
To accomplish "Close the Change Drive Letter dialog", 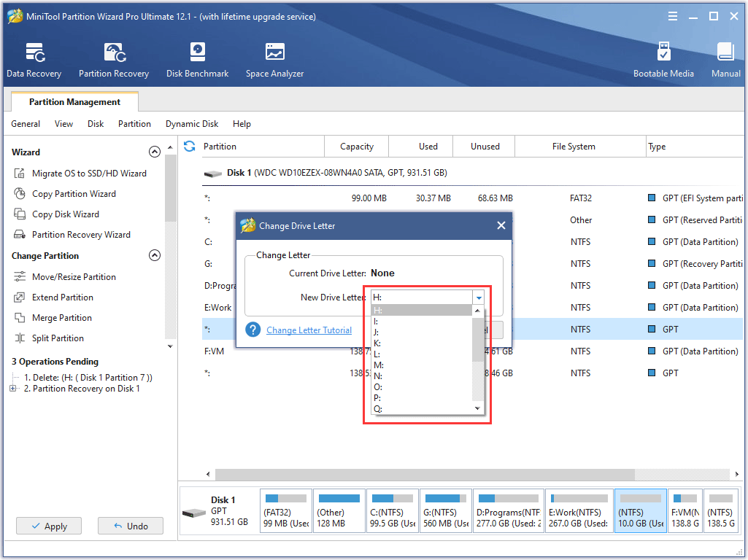I will (501, 225).
